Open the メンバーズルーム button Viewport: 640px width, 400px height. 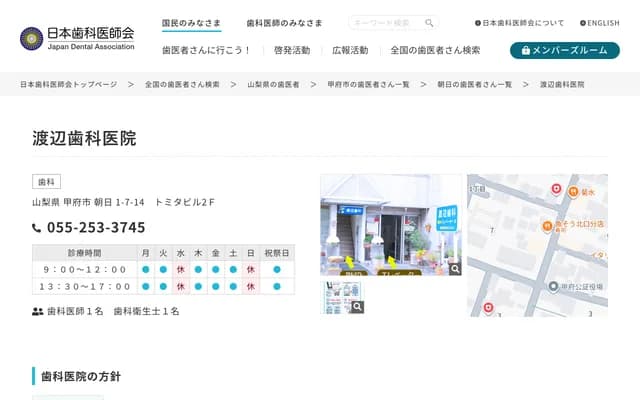[565, 50]
